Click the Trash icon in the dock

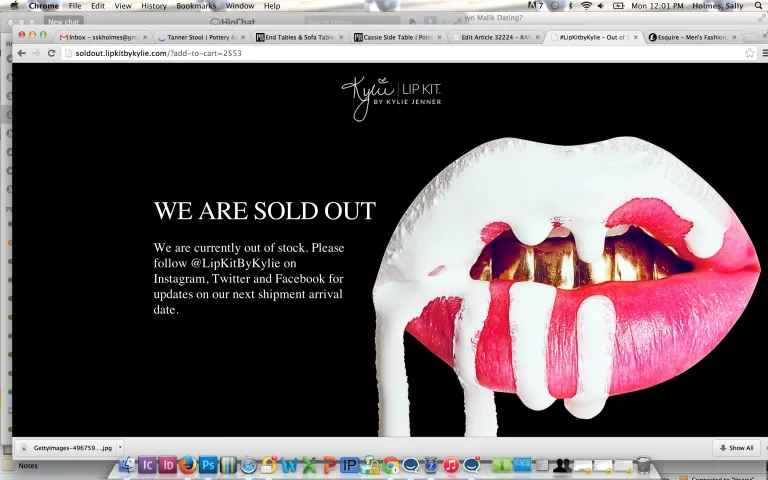point(643,464)
